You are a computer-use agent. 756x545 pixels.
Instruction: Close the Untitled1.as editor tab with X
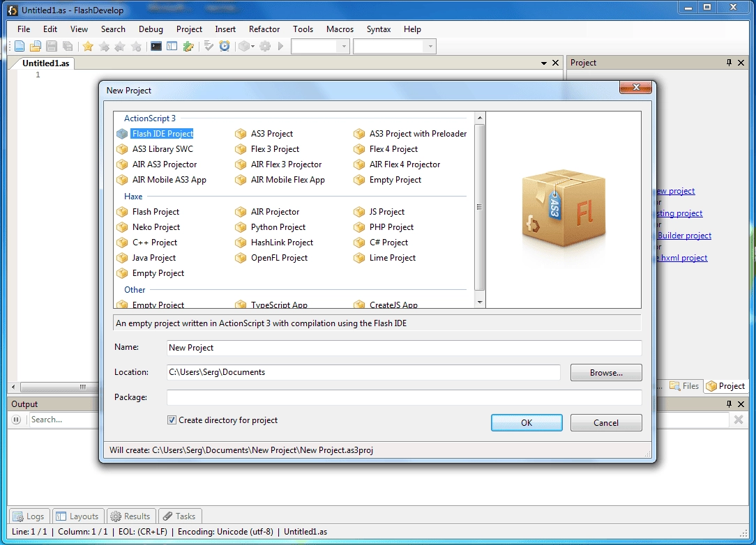[x=555, y=63]
